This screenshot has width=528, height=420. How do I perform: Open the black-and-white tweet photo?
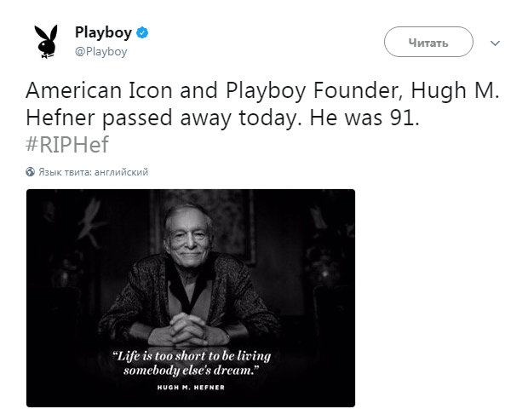190,297
